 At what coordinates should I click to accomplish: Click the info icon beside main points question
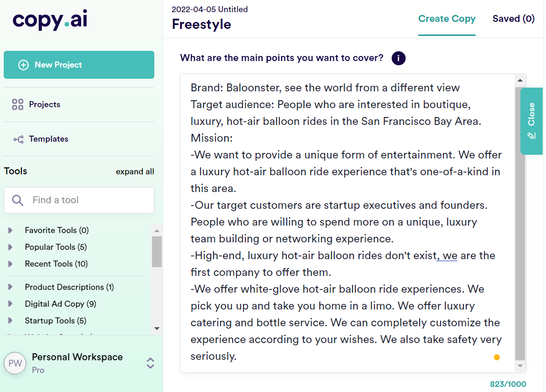(x=398, y=58)
